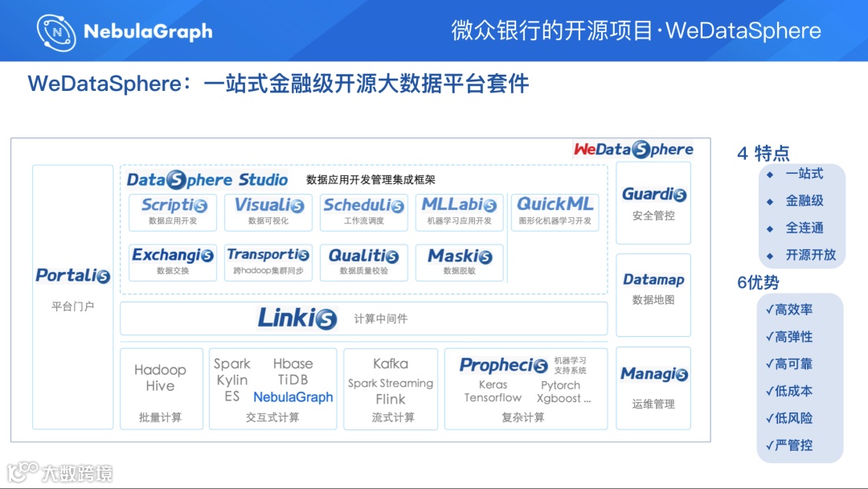This screenshot has height=489, width=868.
Task: Click the 4 特点 heading
Action: click(x=764, y=153)
